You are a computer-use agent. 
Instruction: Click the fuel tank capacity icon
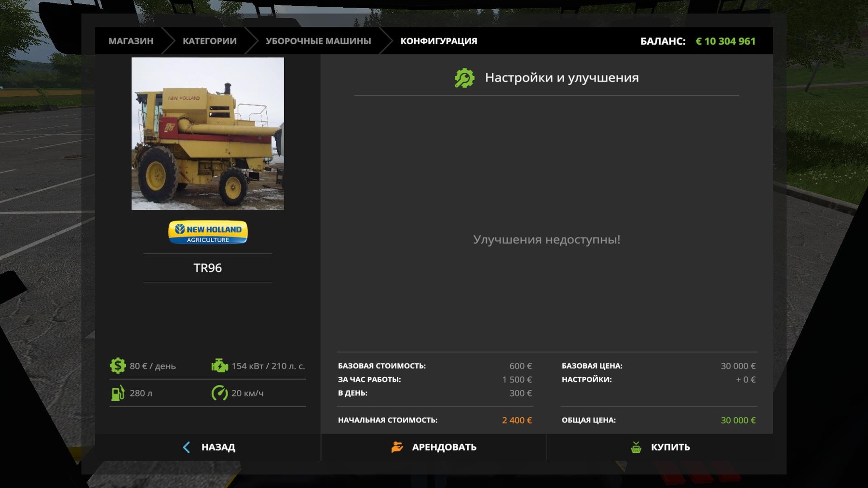click(x=118, y=393)
